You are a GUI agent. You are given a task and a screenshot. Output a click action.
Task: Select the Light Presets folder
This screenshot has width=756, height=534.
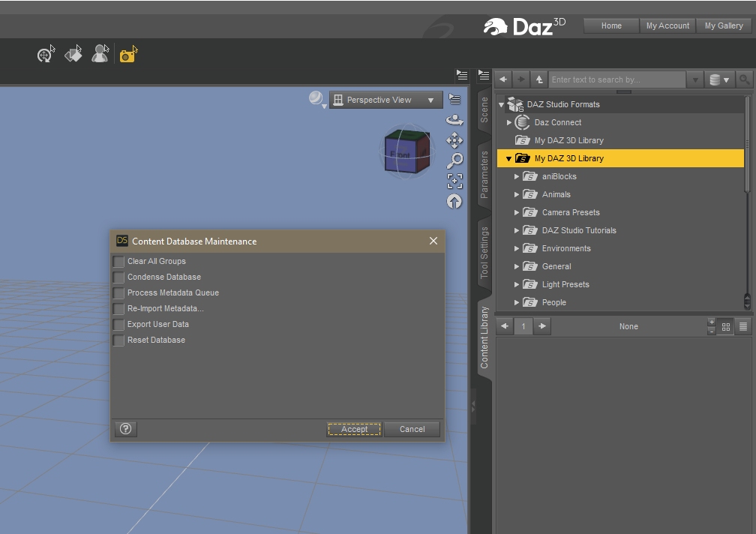click(565, 284)
